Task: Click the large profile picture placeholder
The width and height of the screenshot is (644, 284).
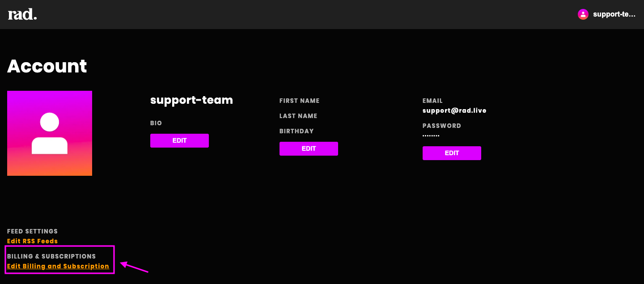Action: point(50,133)
